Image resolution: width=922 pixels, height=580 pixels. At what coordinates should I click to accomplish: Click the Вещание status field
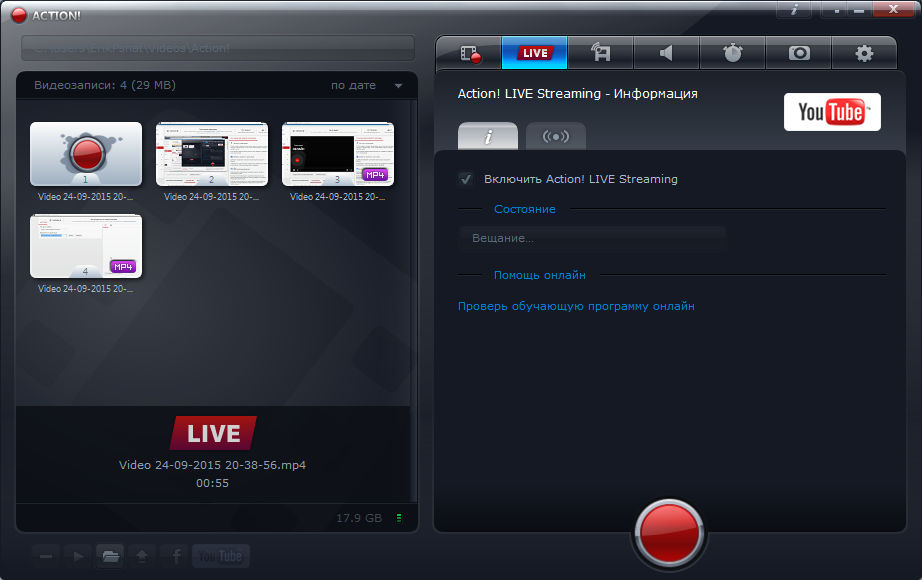pos(592,238)
